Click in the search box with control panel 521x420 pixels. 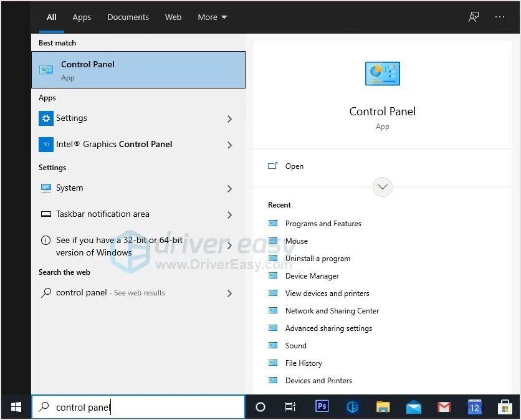click(x=138, y=407)
